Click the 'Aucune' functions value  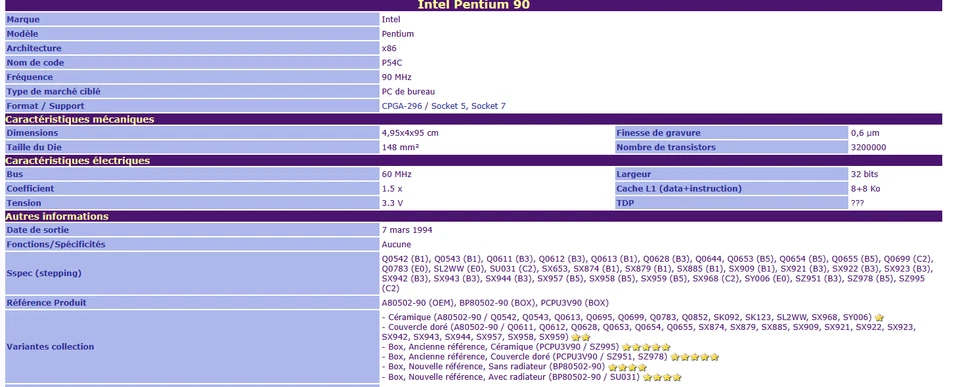point(396,244)
